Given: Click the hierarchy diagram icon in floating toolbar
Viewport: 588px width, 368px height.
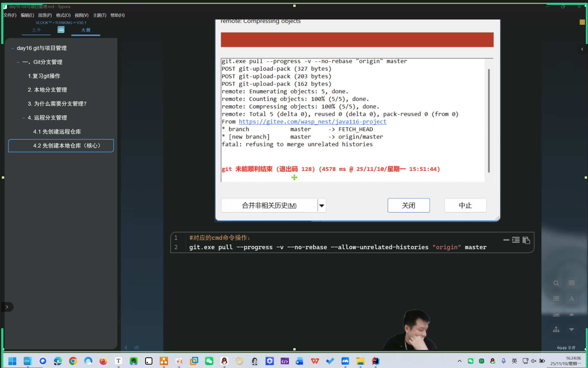Looking at the screenshot, I should 556,330.
